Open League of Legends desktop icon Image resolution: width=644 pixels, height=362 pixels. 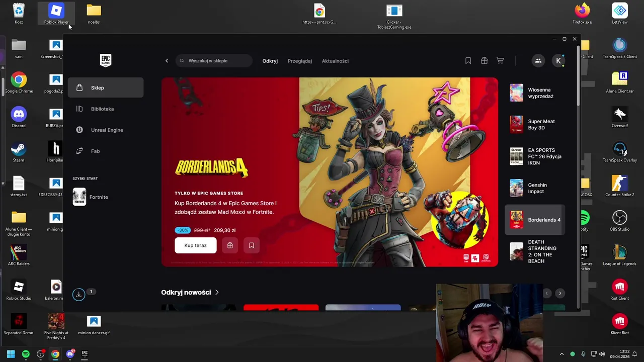coord(620,255)
